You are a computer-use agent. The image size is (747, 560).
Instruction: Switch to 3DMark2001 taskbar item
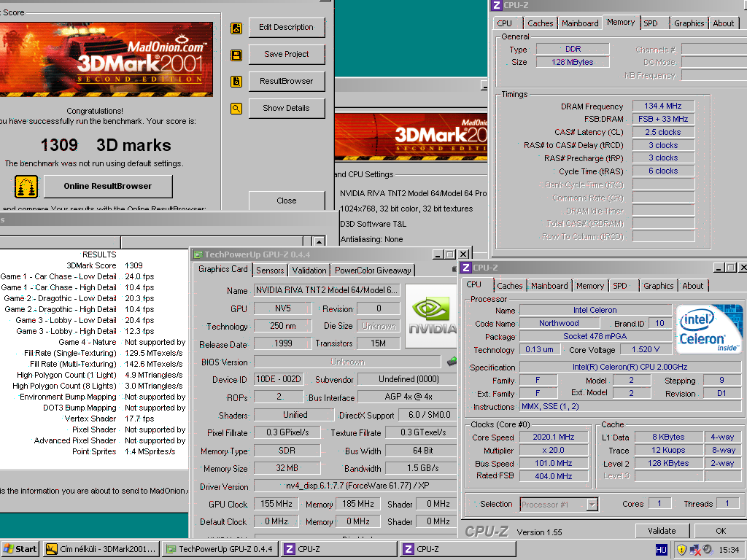pyautogui.click(x=101, y=549)
